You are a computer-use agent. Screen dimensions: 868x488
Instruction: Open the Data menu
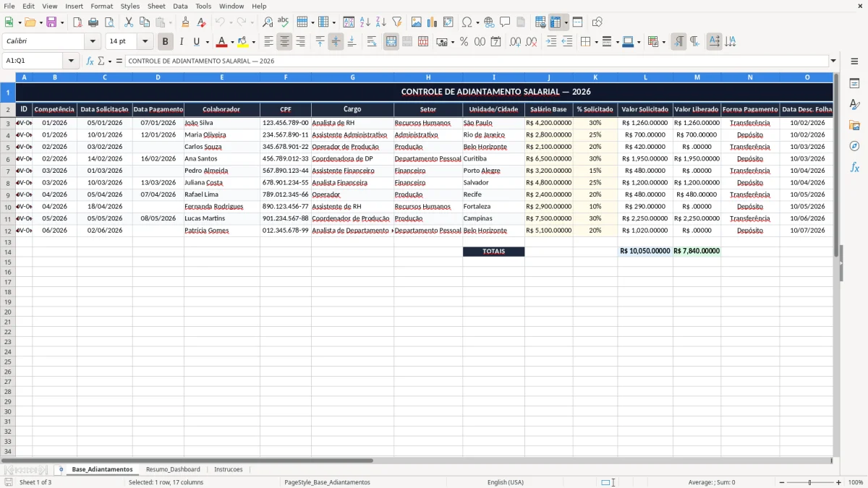tap(180, 6)
